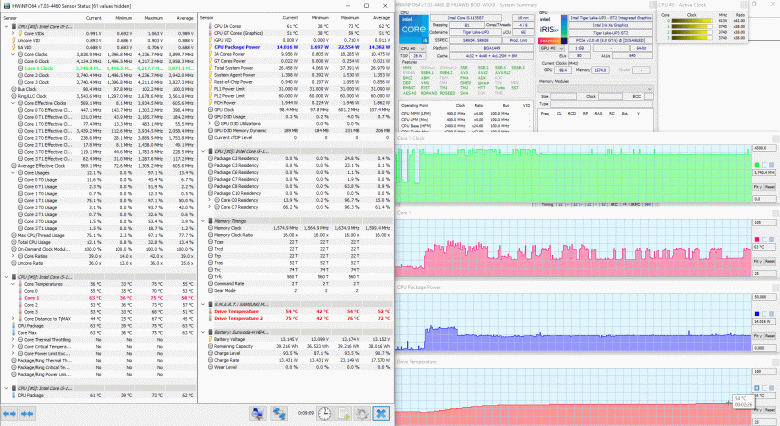The width and height of the screenshot is (780, 426).
Task: Click Fit y in Core 1 Clock graph
Action: coord(757,187)
